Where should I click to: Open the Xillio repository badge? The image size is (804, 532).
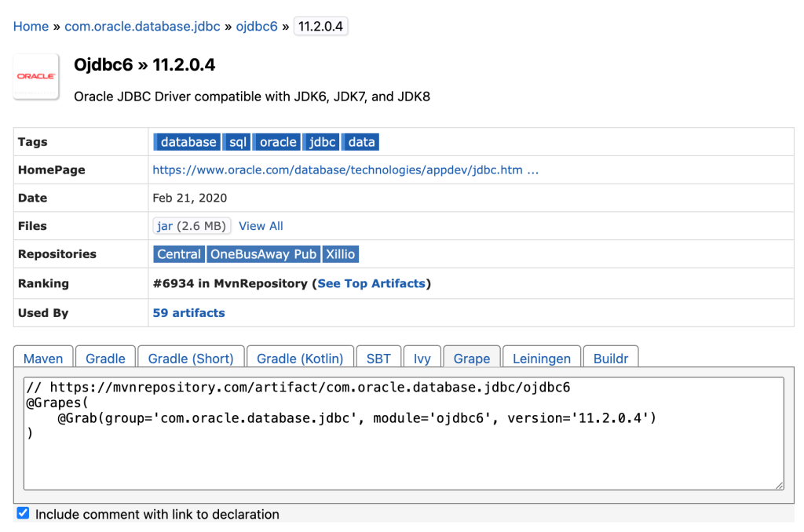(341, 254)
